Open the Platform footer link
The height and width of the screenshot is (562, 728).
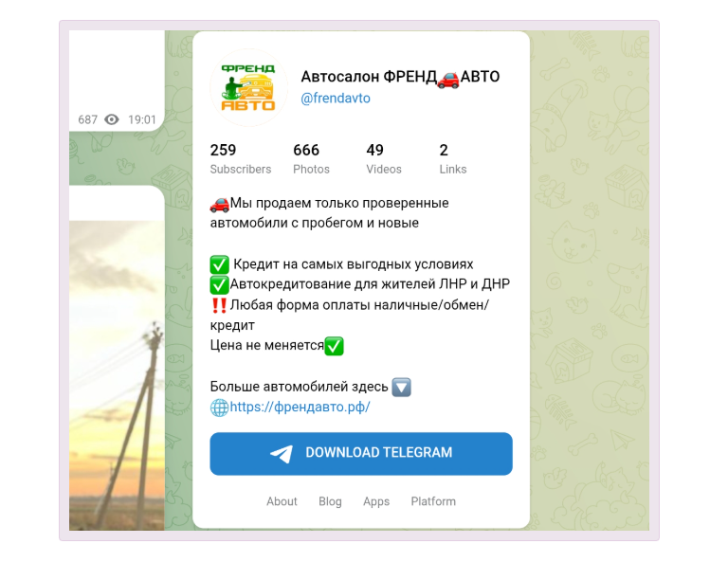pos(433,501)
